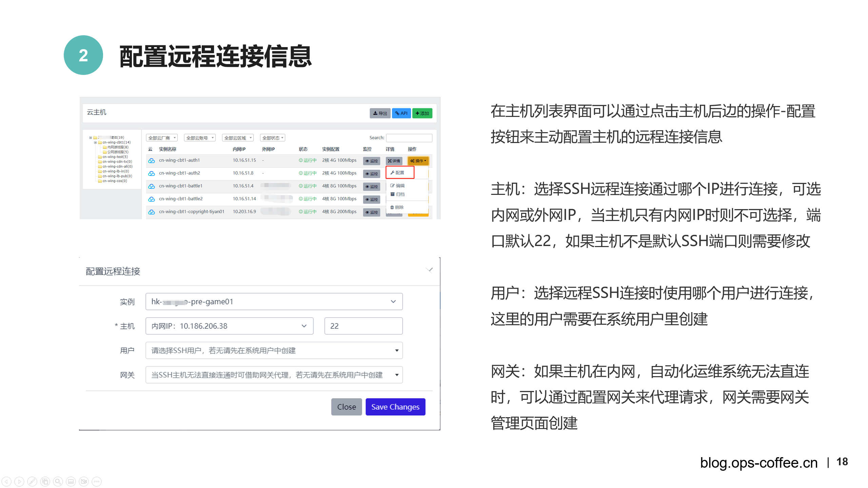Screen dimensions: 868x488
Task: Click the green 添加 add button
Action: pos(422,113)
